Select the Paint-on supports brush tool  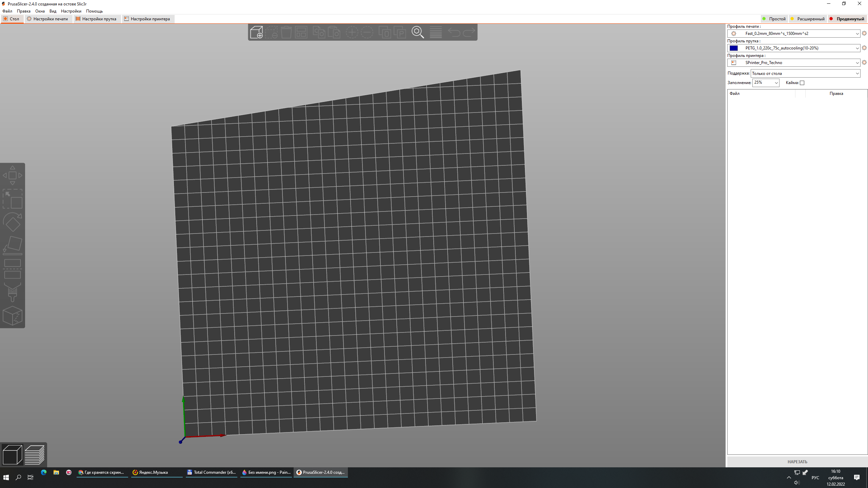pyautogui.click(x=13, y=292)
